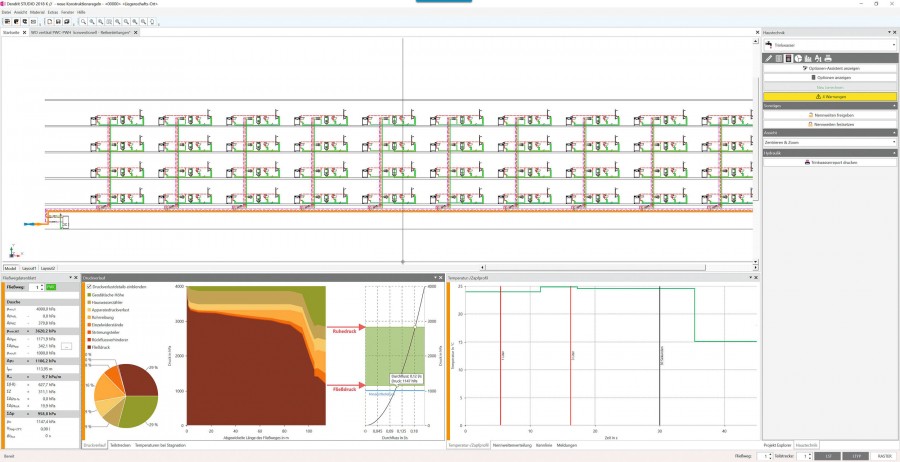Toggle the green PWC button
The height and width of the screenshot is (462, 900).
tap(51, 286)
